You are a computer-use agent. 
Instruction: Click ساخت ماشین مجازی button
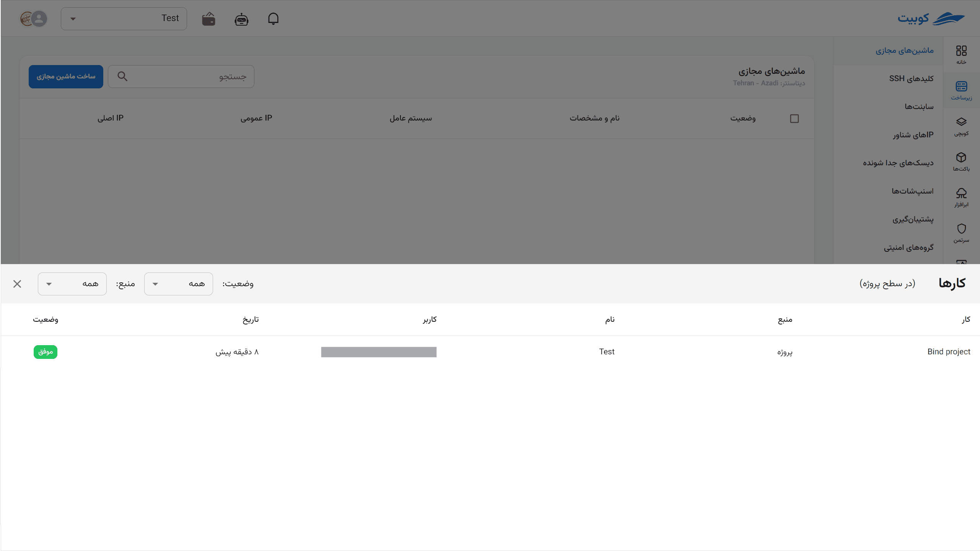click(x=66, y=77)
